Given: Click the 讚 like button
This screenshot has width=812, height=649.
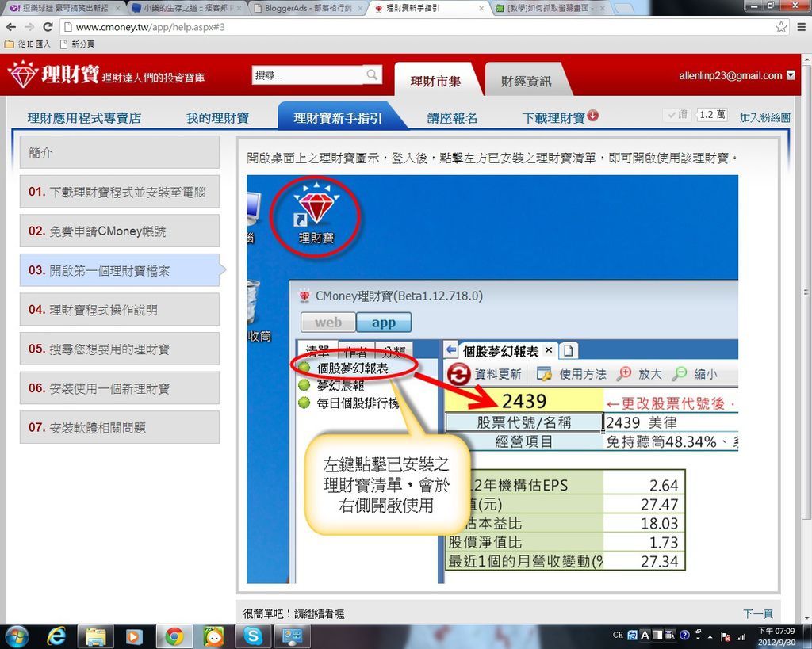Looking at the screenshot, I should click(x=677, y=115).
